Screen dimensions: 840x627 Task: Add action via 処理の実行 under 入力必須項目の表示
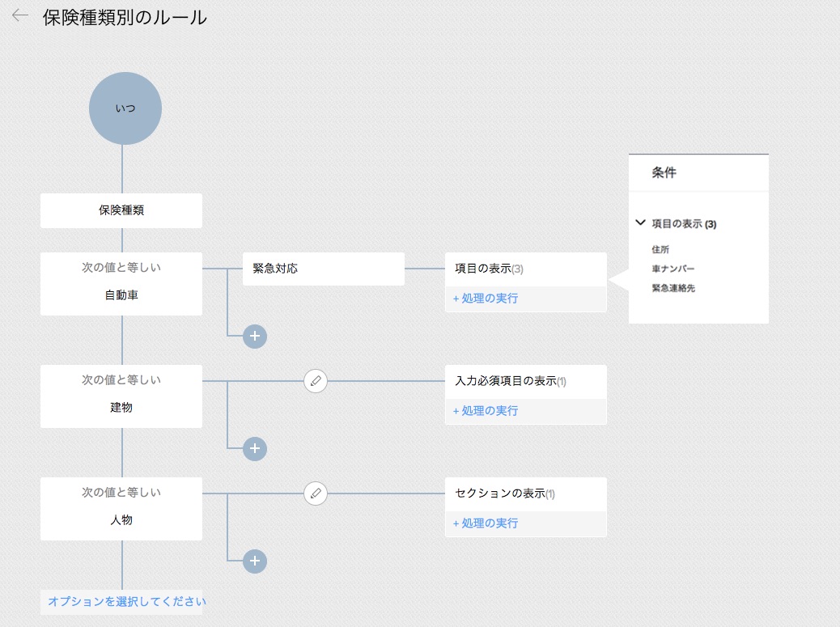486,411
